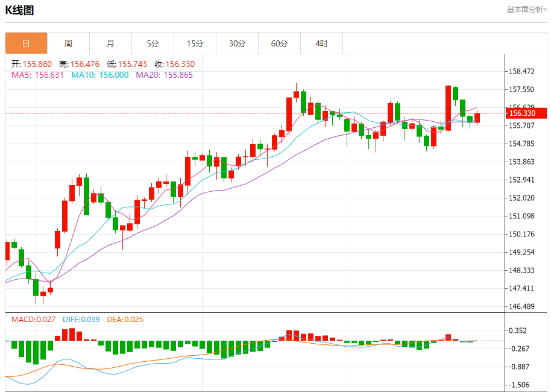Switch to the 4时 chart tab
Image resolution: width=551 pixels, height=392 pixels.
click(321, 43)
